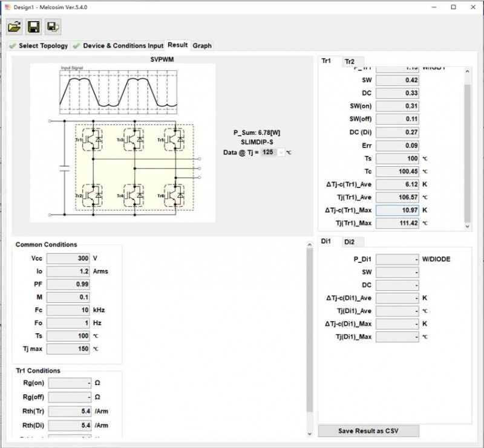This screenshot has width=484, height=448.
Task: Open the Data @ Tj temperature dropdown
Action: [x=281, y=153]
